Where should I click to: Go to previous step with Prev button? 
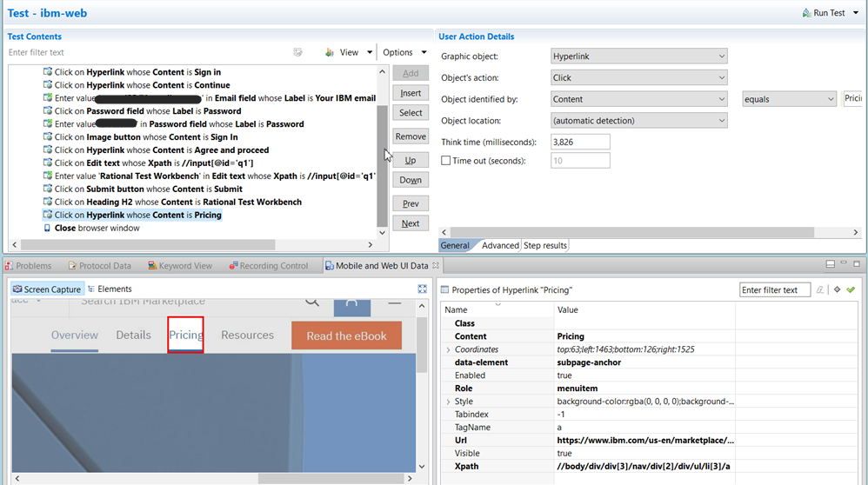(x=411, y=203)
